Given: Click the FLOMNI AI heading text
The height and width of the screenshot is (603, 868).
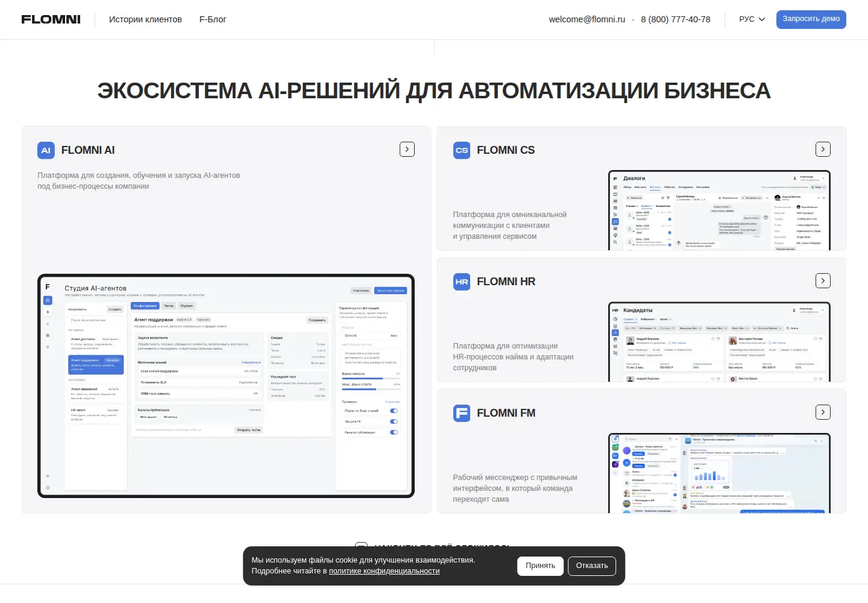Looking at the screenshot, I should point(88,150).
